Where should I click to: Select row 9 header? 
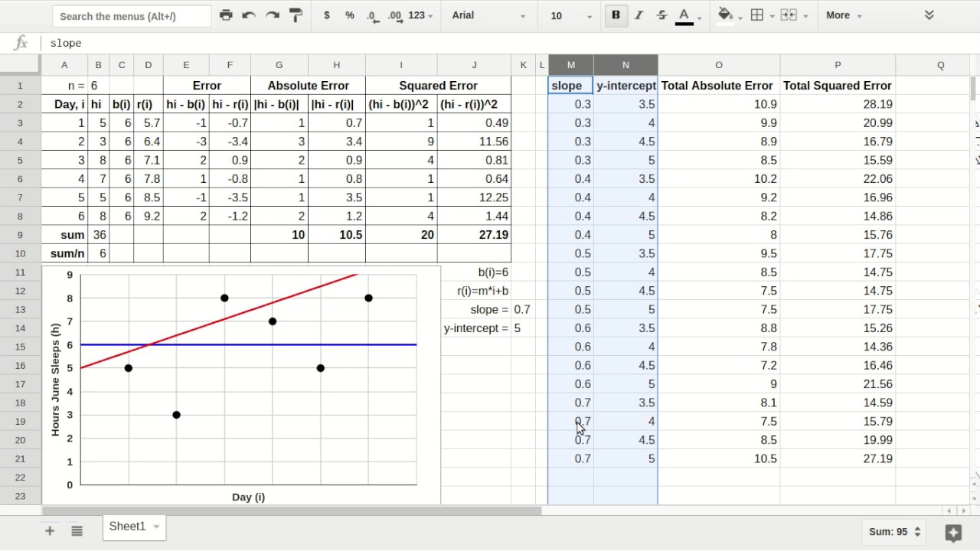[21, 235]
